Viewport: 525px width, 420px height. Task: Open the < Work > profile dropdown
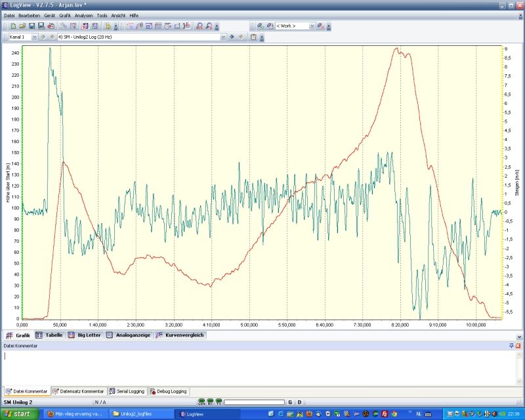coord(312,26)
